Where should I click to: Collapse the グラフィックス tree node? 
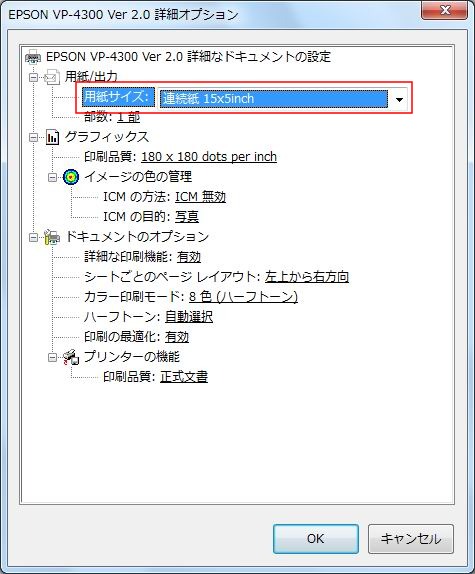click(34, 138)
